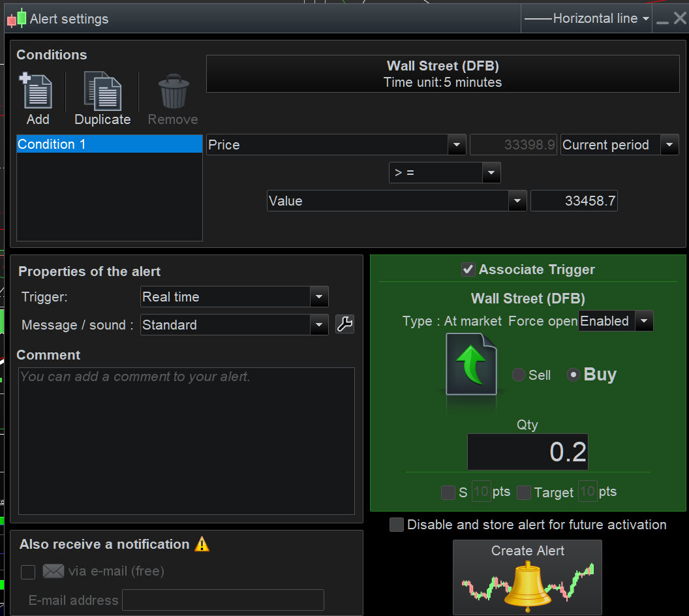689x616 pixels.
Task: Enable the Target points checkbox
Action: coord(524,492)
